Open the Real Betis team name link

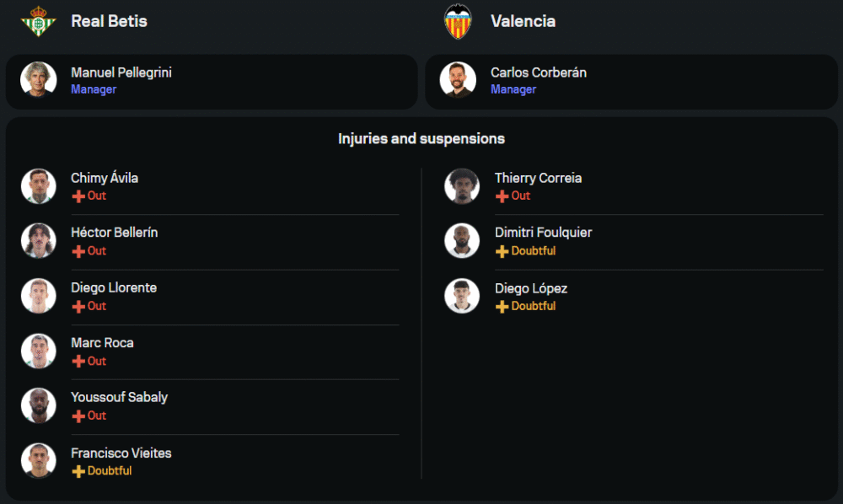click(x=109, y=21)
